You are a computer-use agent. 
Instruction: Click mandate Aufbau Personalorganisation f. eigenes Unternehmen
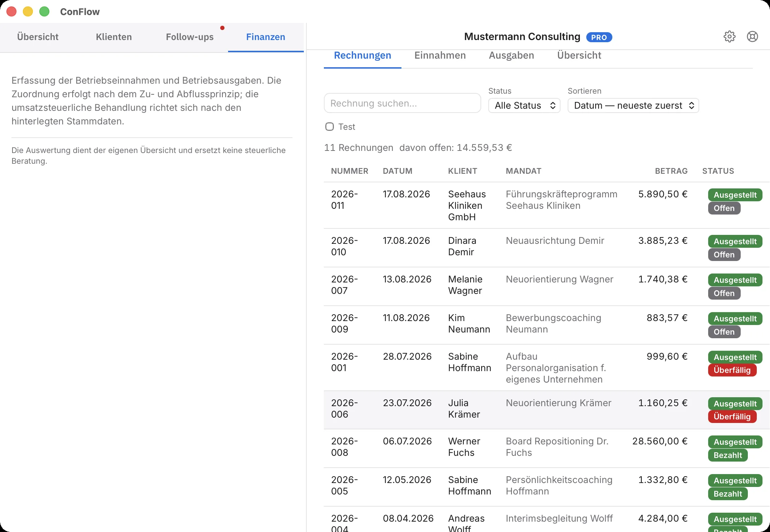pos(556,368)
